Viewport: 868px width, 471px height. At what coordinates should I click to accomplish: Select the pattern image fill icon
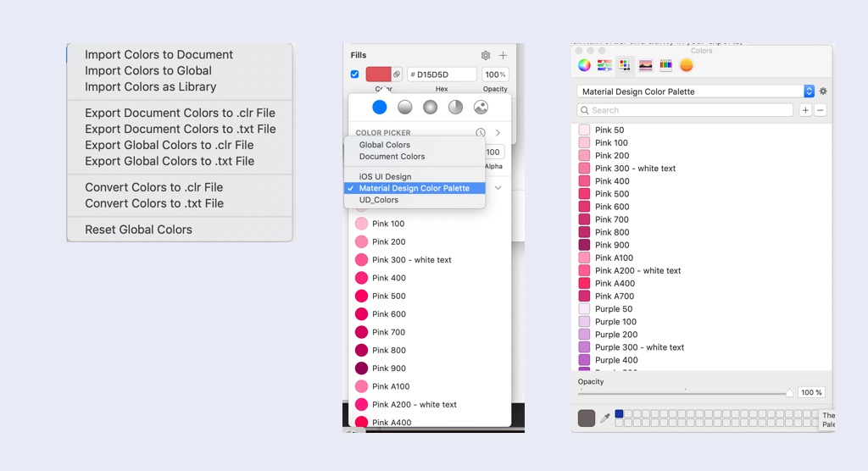click(x=481, y=108)
